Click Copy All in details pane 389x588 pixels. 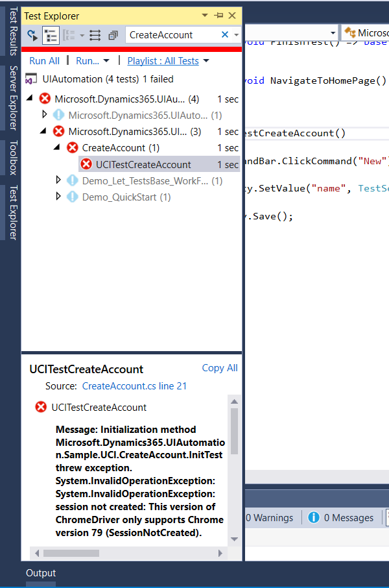(x=220, y=368)
